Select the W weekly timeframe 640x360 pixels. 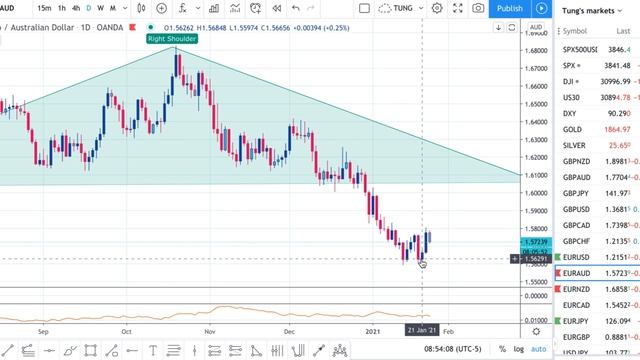100,8
